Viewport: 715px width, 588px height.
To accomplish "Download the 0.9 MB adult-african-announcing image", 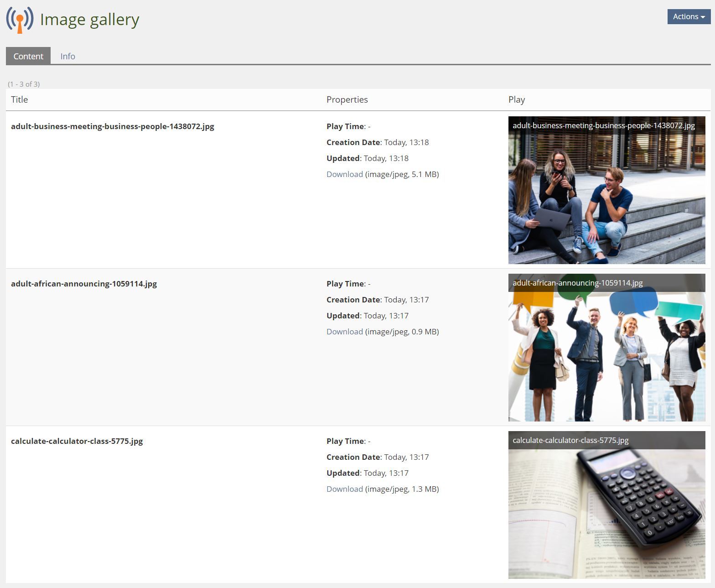I will click(344, 332).
